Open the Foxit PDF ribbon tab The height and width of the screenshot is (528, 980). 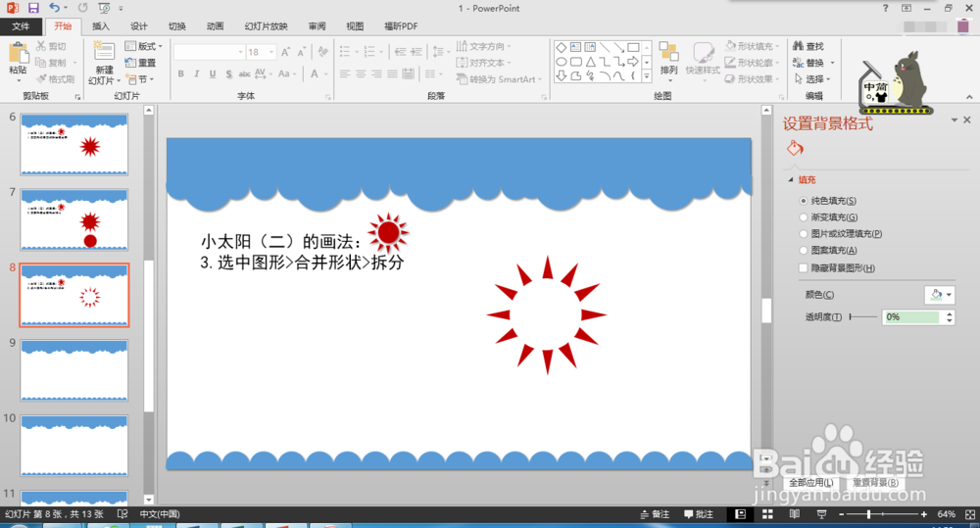pyautogui.click(x=401, y=26)
